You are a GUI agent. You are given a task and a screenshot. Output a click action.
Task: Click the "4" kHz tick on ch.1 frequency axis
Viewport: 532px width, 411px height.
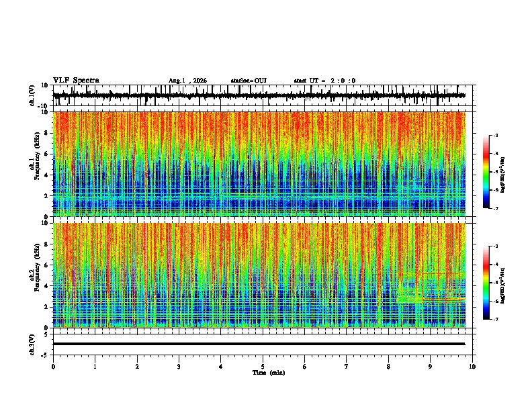click(46, 175)
